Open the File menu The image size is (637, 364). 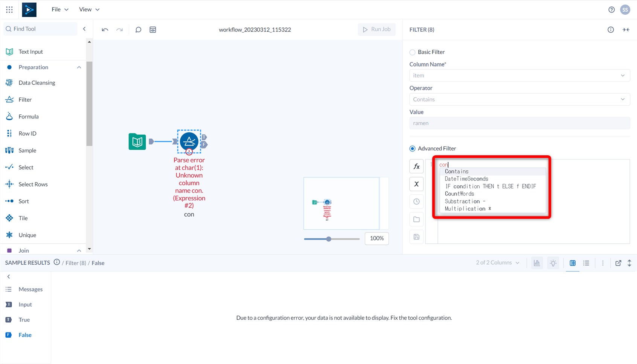pyautogui.click(x=60, y=9)
